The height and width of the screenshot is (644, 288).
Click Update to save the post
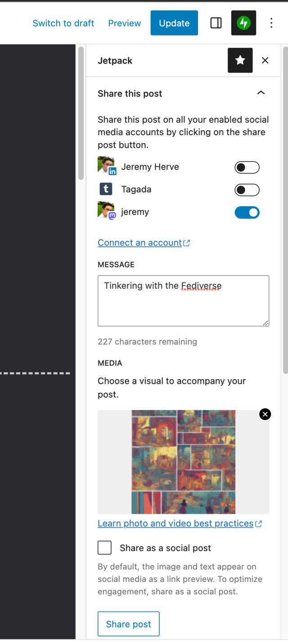pos(174,23)
